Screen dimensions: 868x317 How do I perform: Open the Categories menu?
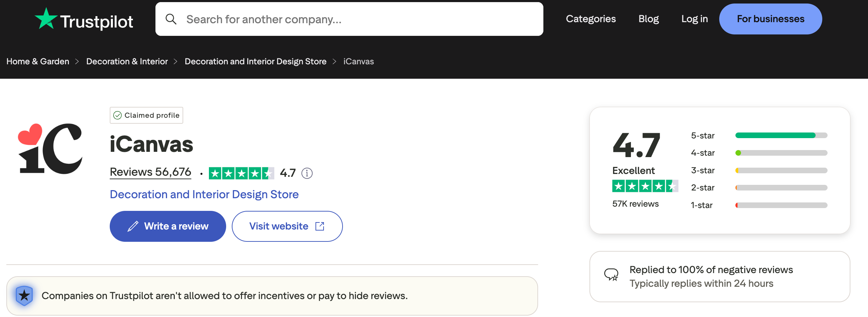coord(591,19)
